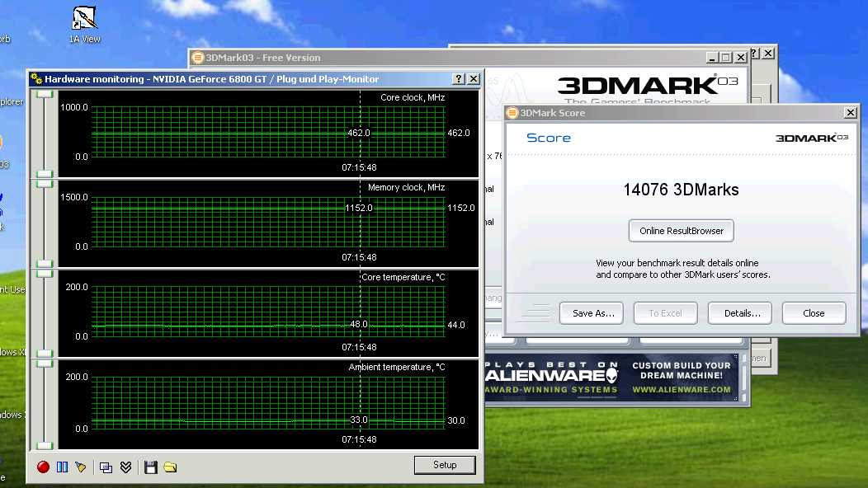The height and width of the screenshot is (488, 868).
Task: Click the 07:15:48 timestamp under Core clock graph
Action: (x=359, y=167)
